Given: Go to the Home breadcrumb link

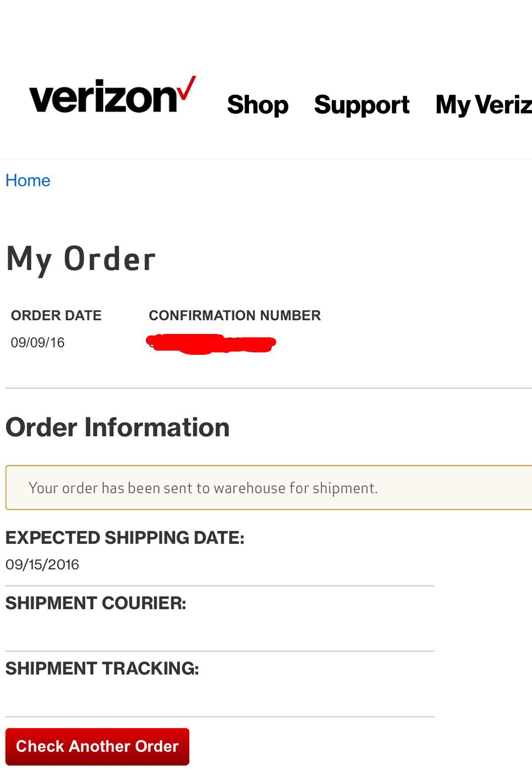Looking at the screenshot, I should click(28, 181).
